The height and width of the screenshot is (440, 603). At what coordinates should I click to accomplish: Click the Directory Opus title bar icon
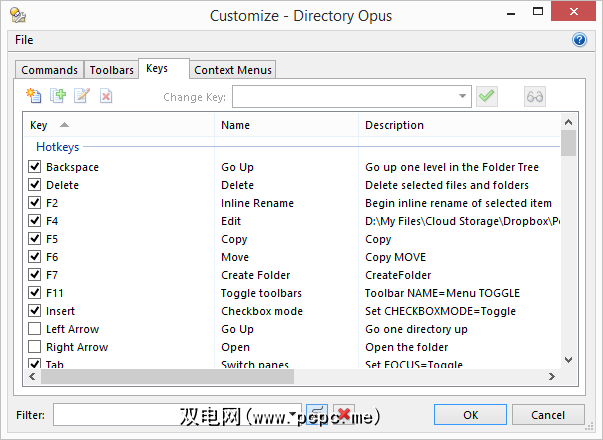18,15
